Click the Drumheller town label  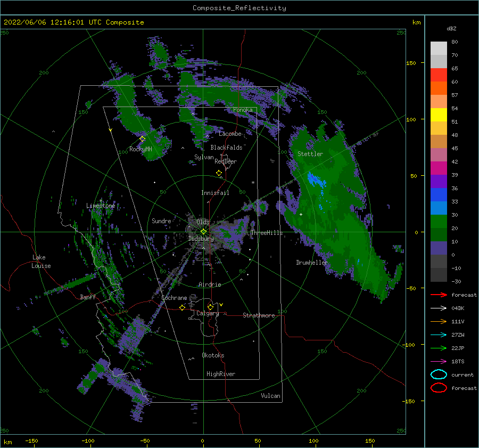[x=312, y=263]
